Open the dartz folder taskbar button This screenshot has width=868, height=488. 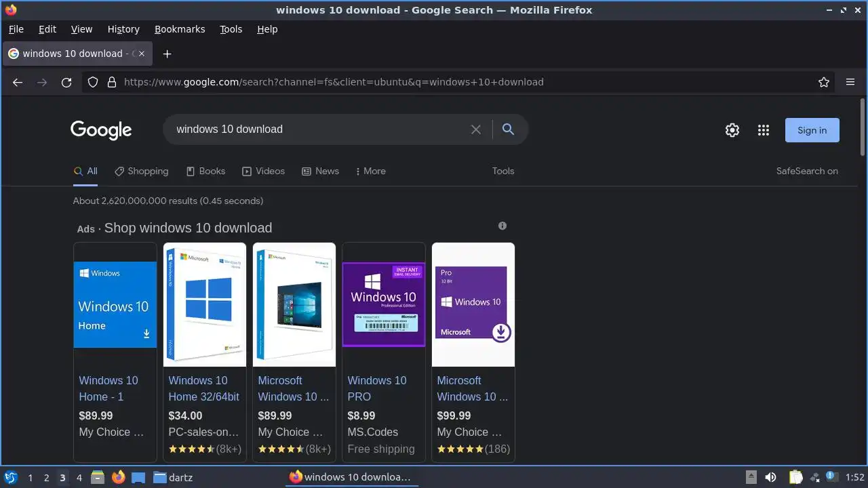pos(173,478)
